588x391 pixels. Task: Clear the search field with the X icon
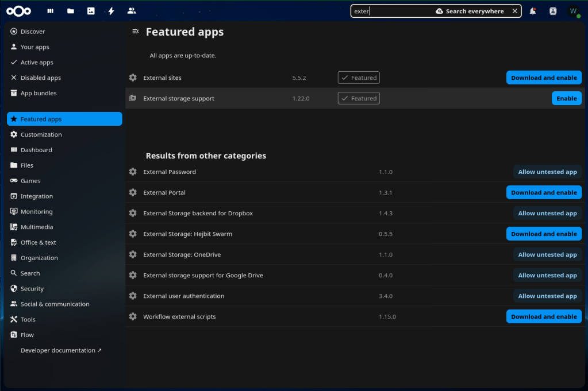[x=514, y=11]
